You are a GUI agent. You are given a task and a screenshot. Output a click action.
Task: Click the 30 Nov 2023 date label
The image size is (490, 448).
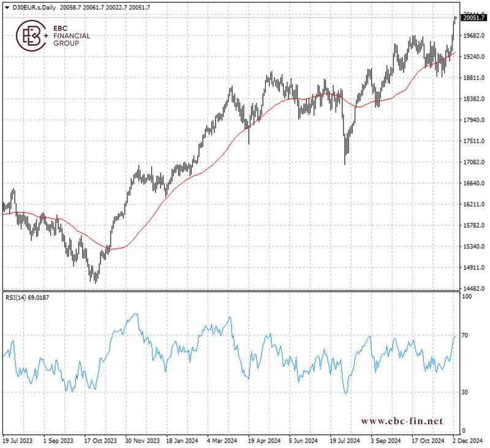141,440
